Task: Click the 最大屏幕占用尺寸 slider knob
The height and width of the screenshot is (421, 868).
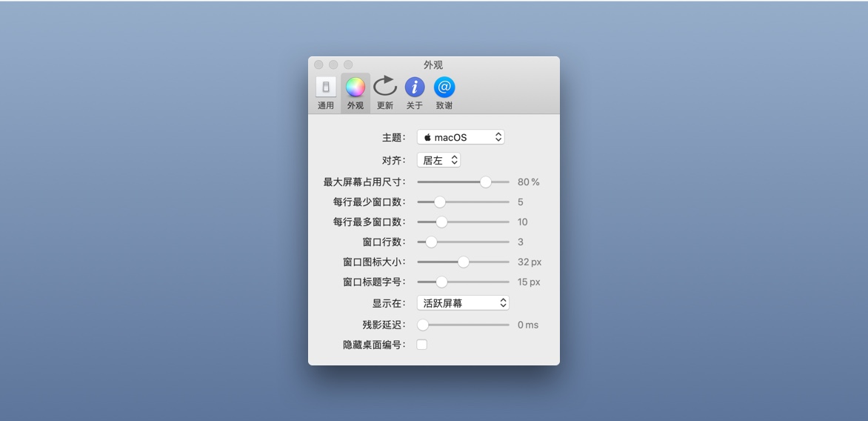Action: [486, 182]
